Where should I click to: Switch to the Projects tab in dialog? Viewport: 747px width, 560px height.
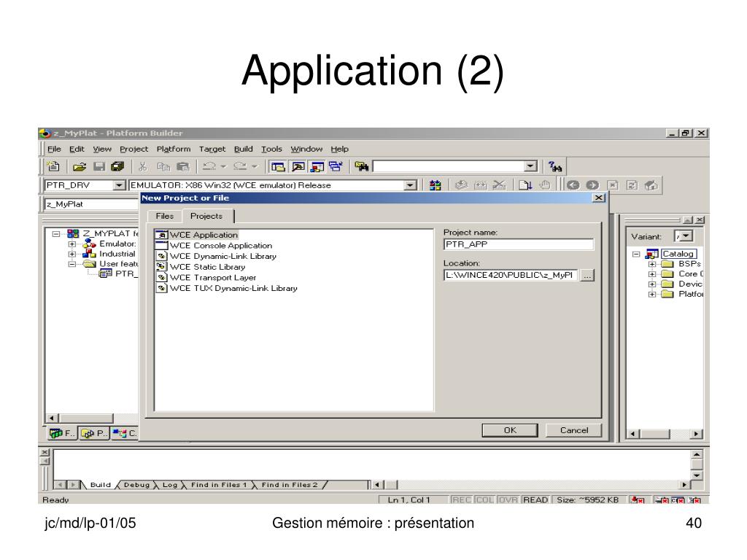pyautogui.click(x=206, y=216)
